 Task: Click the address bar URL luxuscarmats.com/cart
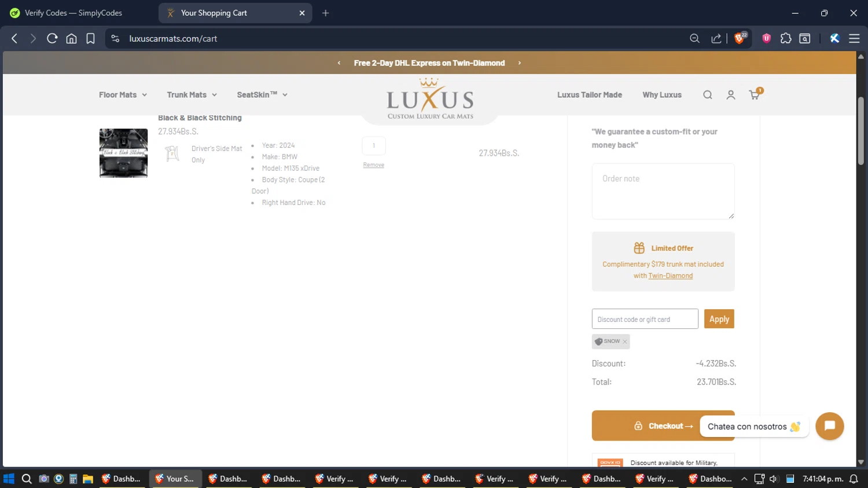pyautogui.click(x=173, y=39)
